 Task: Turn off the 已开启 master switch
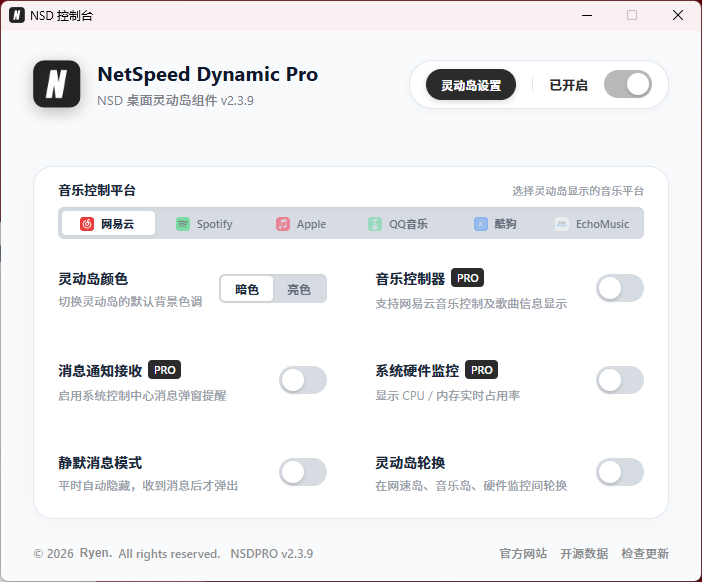click(x=628, y=84)
